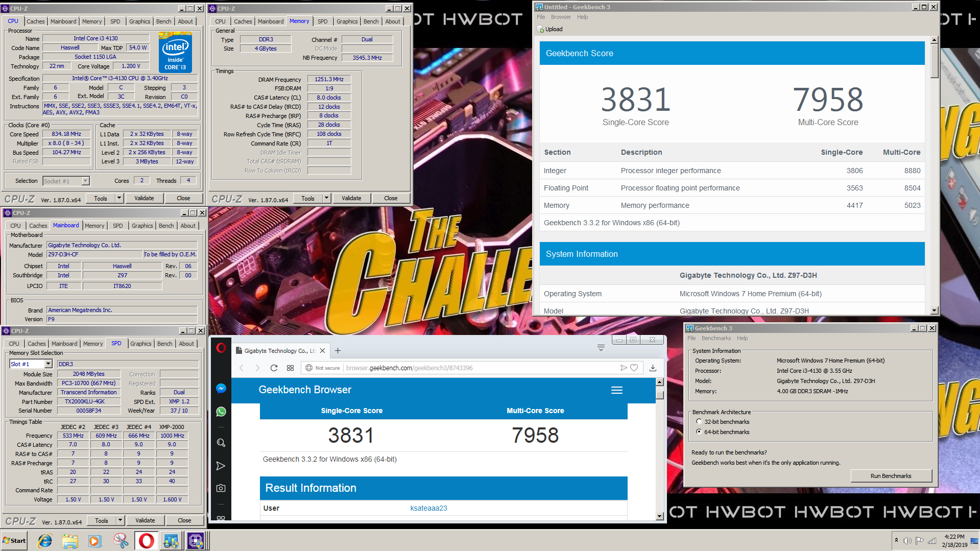Viewport: 980px width, 551px height.
Task: Close the Gigabyte Technology browser tab
Action: click(322, 351)
